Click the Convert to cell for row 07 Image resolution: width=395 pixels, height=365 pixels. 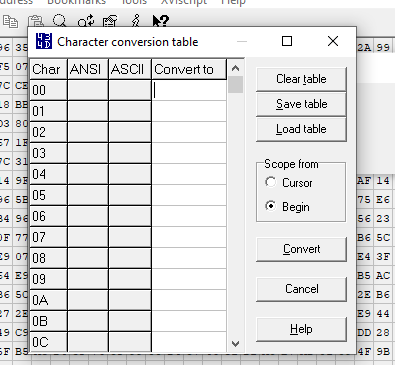(189, 237)
